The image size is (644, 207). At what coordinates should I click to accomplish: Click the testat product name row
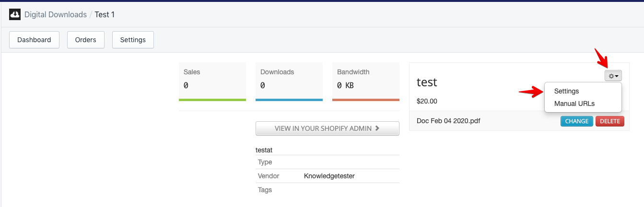pyautogui.click(x=264, y=150)
